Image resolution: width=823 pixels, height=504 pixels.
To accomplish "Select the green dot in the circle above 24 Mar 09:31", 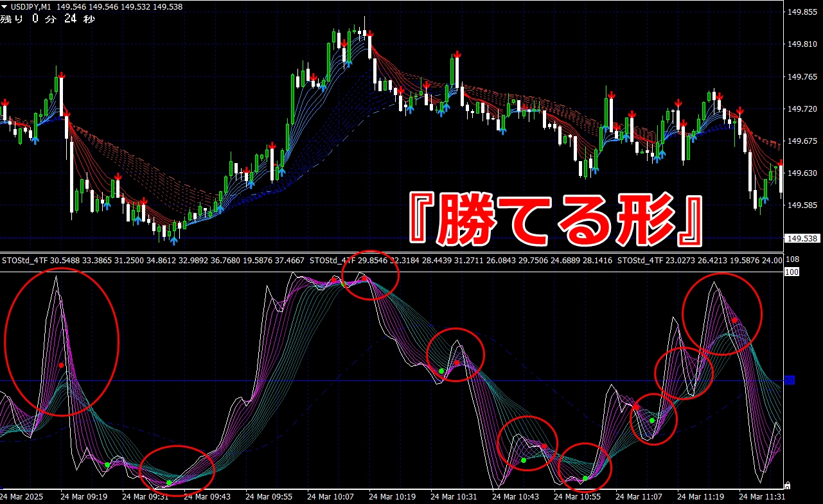I will pos(169,482).
